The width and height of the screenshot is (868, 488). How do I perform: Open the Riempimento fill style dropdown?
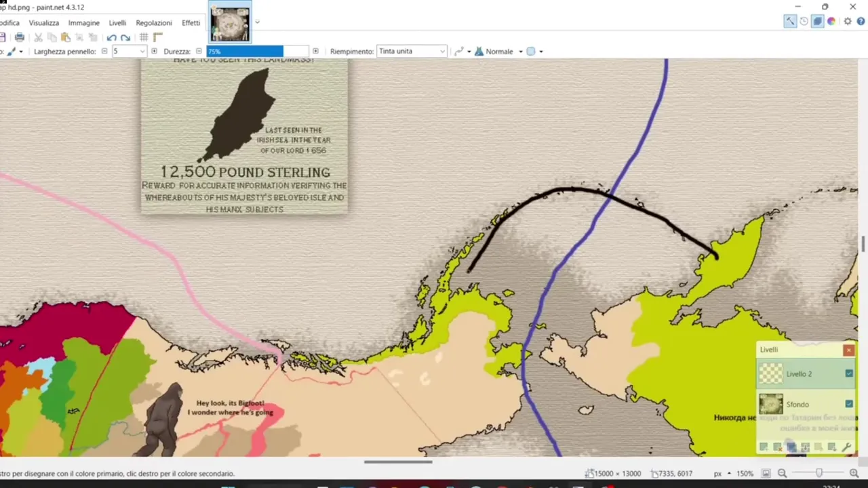pos(412,52)
